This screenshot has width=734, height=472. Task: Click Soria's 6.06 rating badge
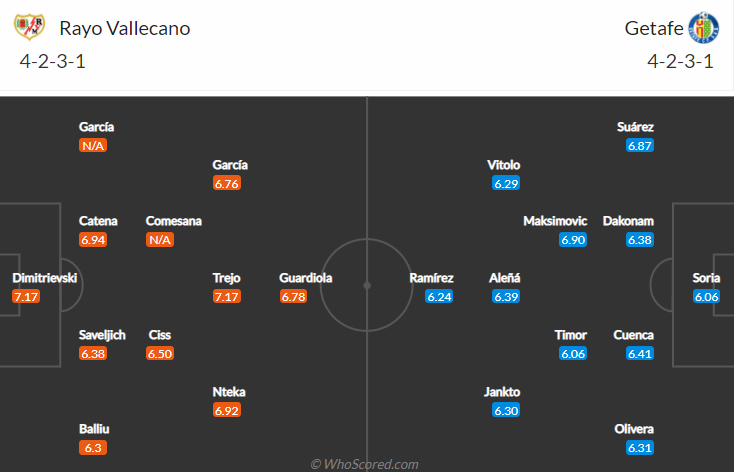706,296
